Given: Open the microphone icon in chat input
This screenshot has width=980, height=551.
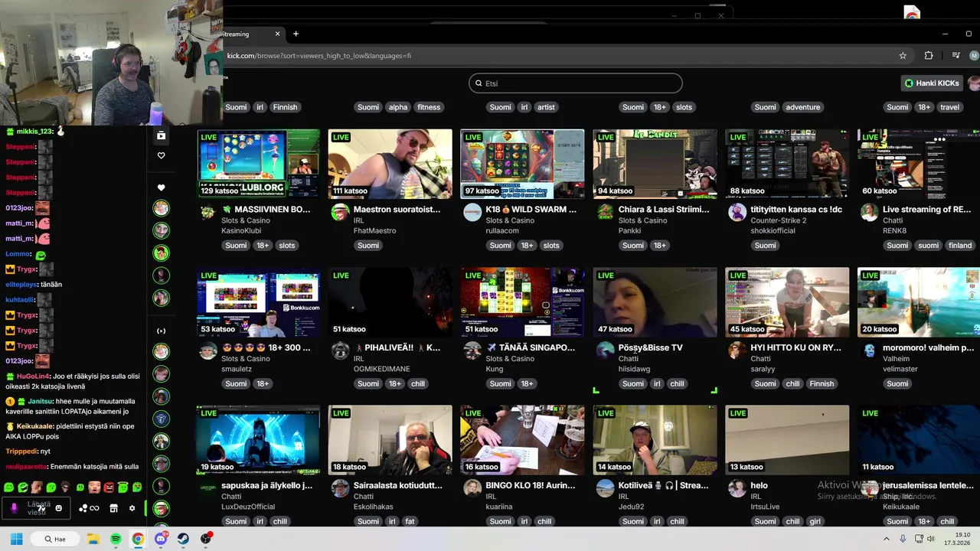Looking at the screenshot, I should pos(14,507).
